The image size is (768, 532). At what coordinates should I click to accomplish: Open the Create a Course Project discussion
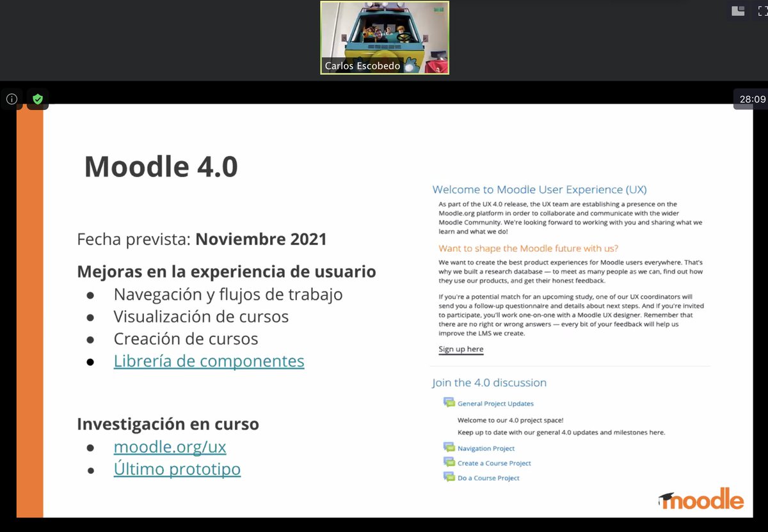[x=494, y=463]
